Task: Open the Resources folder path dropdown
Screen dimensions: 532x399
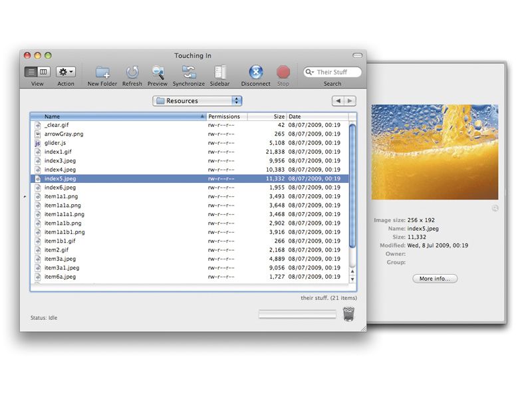Action: (197, 101)
